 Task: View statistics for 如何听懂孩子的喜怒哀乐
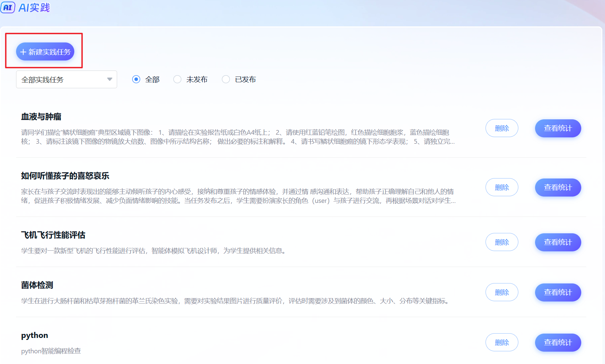tap(558, 188)
